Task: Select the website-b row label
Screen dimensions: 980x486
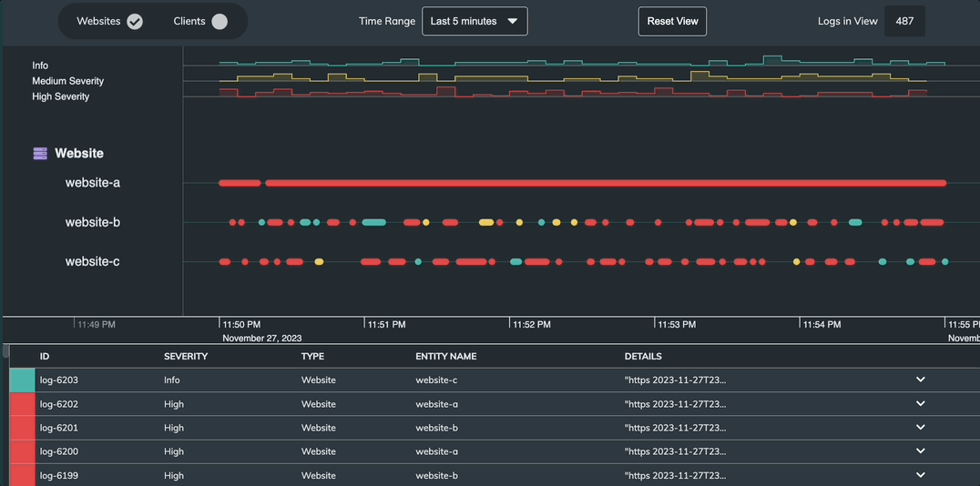Action: 92,222
